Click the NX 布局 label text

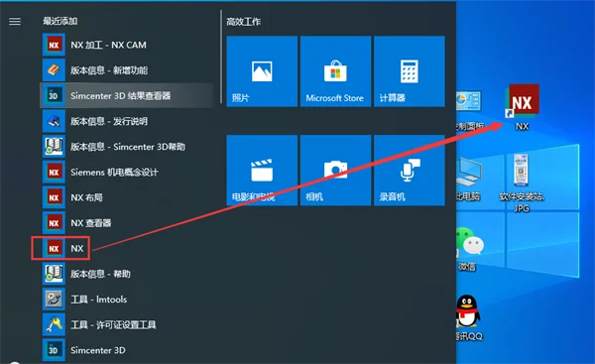coord(86,197)
